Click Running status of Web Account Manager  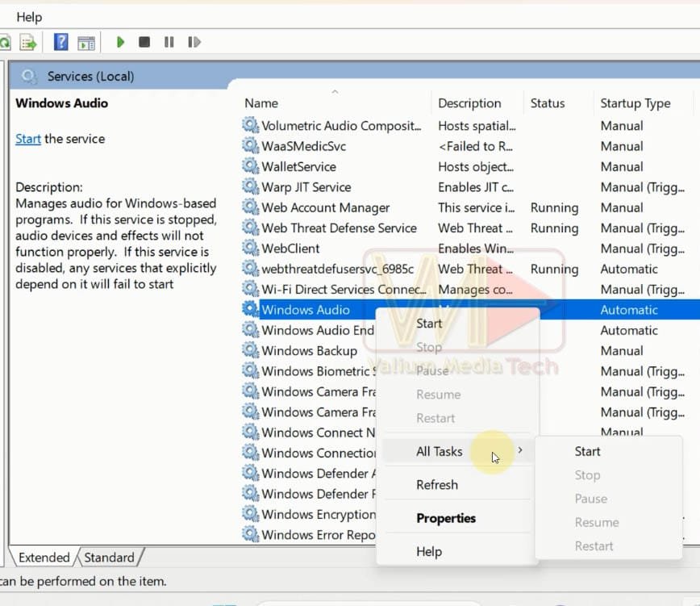click(x=554, y=207)
